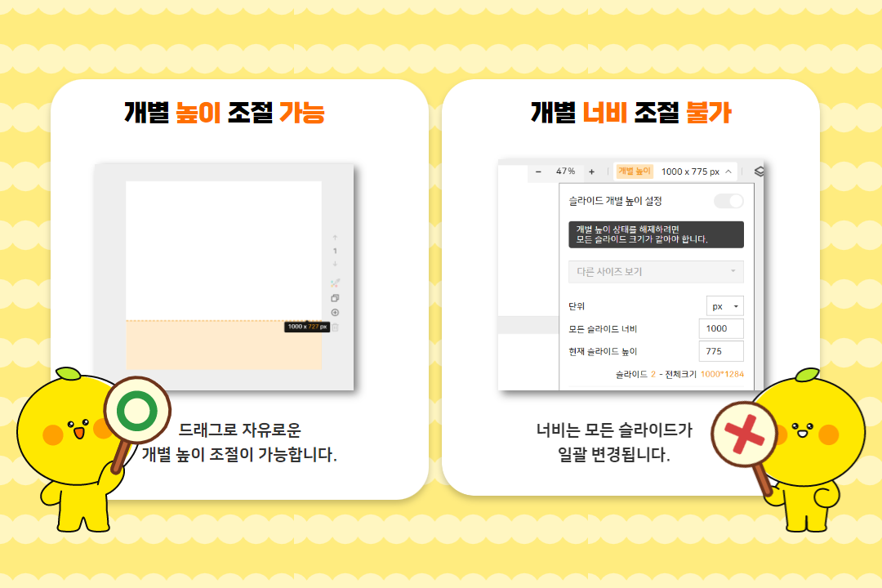This screenshot has height=588, width=882.
Task: Move slide up with the up arrow
Action: (x=335, y=238)
